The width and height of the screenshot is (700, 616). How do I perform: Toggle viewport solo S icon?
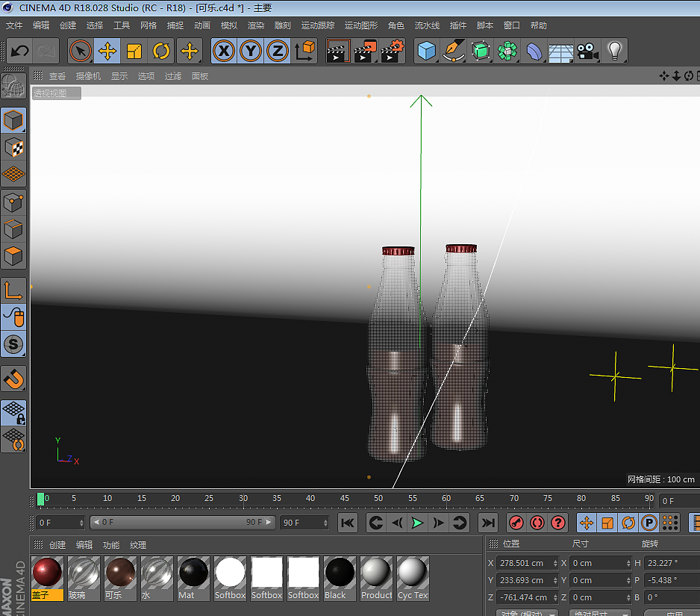pos(13,344)
